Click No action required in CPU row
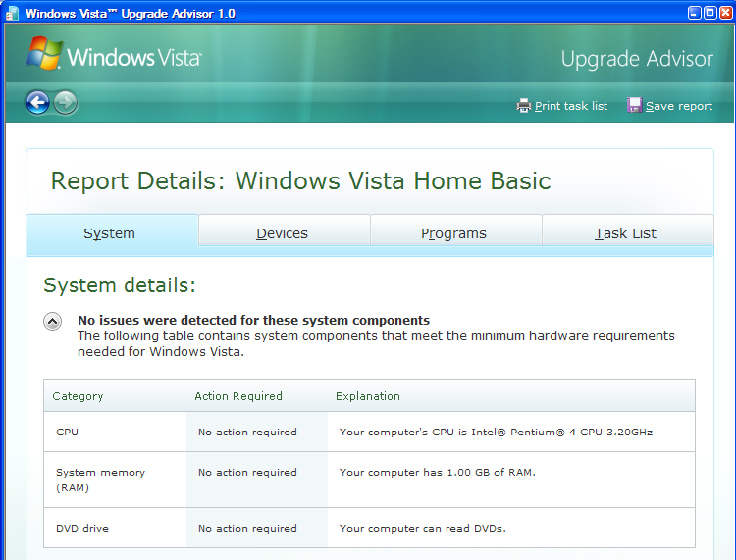 [247, 432]
